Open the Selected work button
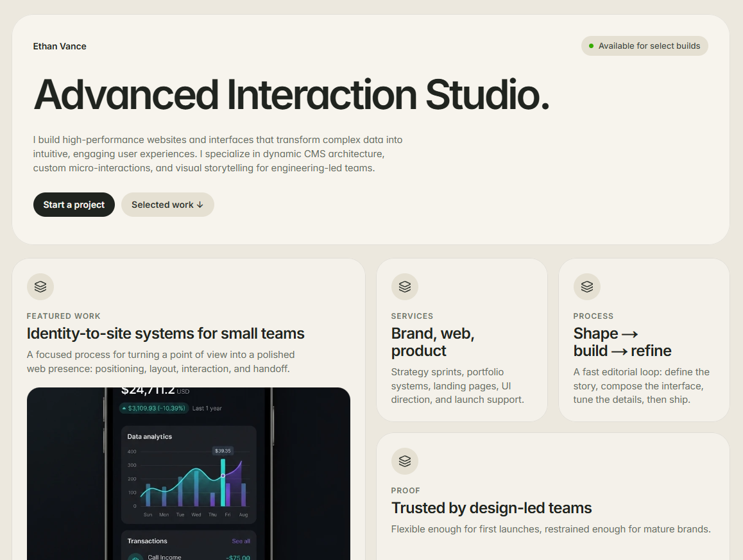The image size is (743, 560). pyautogui.click(x=167, y=205)
